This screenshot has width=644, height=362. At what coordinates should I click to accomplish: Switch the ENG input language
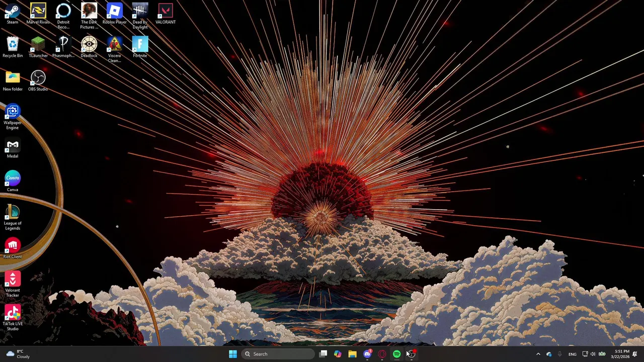[x=573, y=354]
